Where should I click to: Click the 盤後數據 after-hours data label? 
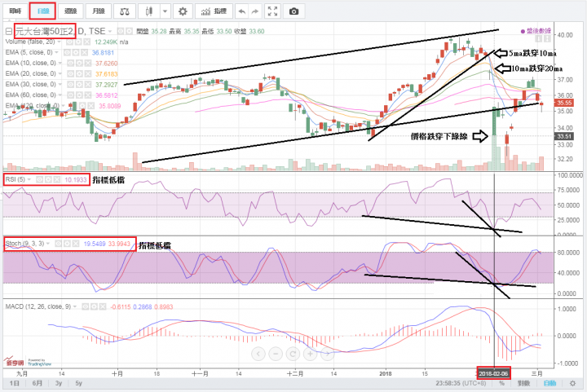[536, 31]
